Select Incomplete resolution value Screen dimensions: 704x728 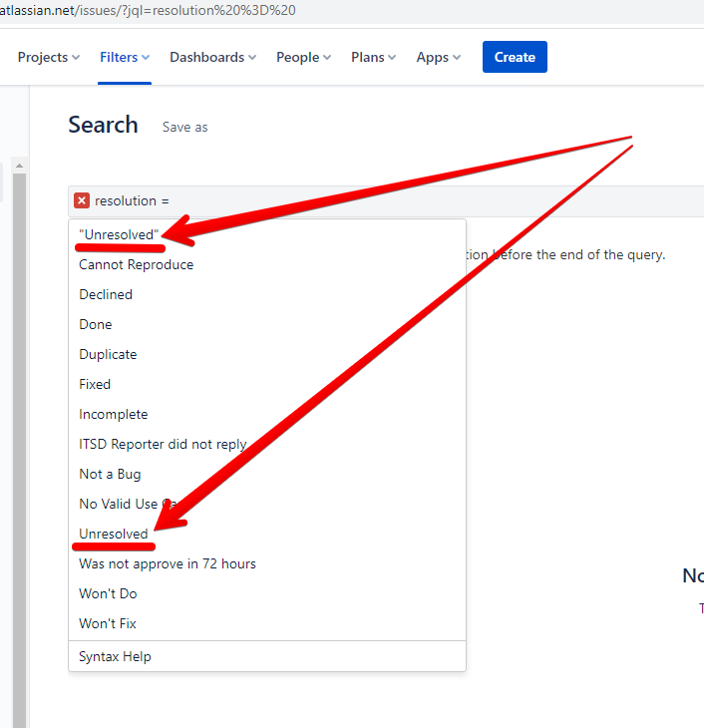coord(267,414)
